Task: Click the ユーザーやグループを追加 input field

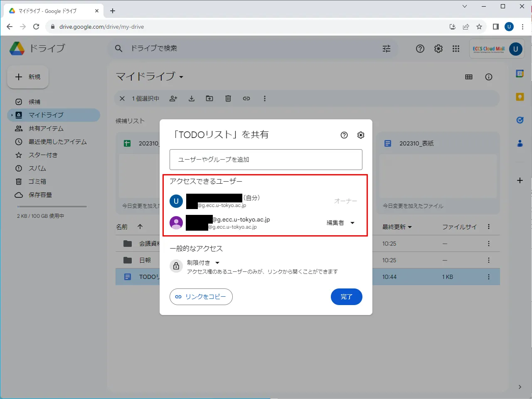Action: coord(266,160)
